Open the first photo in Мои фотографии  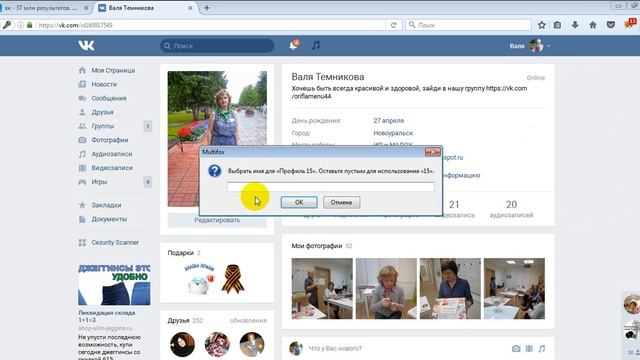(x=322, y=288)
